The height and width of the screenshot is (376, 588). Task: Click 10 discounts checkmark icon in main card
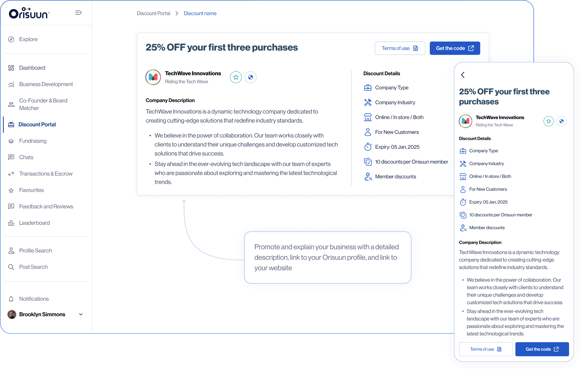368,162
